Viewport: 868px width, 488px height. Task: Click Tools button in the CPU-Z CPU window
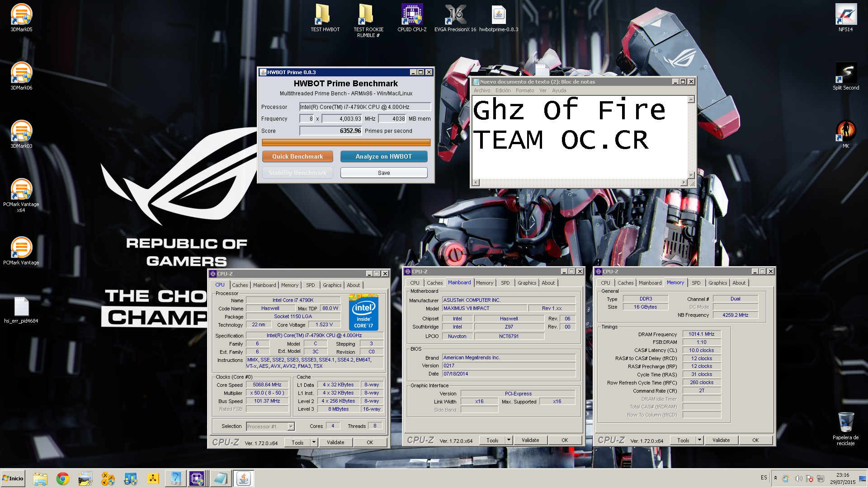click(297, 442)
